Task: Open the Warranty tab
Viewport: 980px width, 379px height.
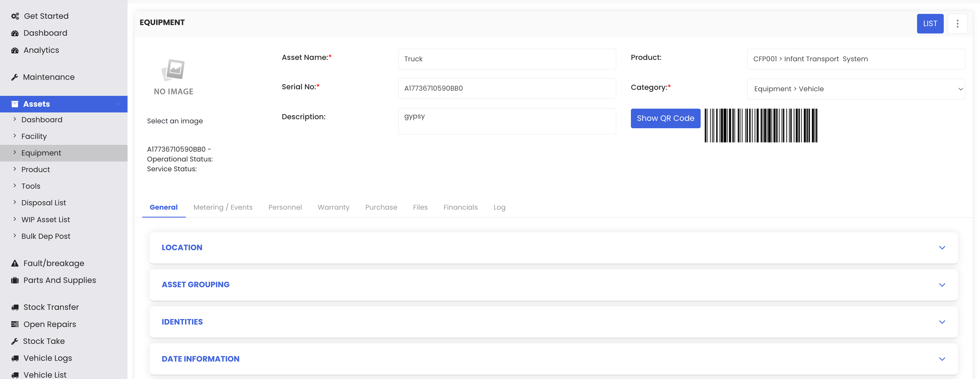Action: pos(333,207)
